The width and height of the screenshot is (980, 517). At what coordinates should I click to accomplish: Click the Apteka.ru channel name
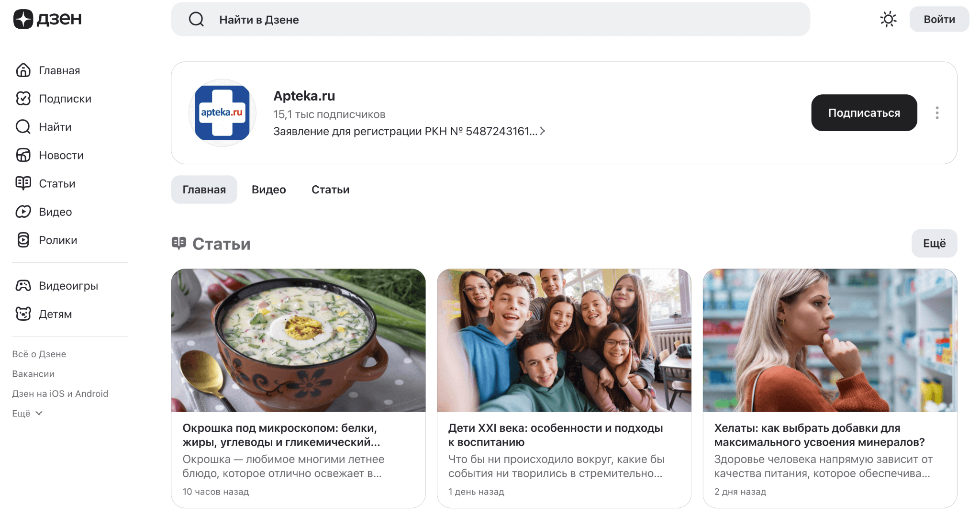point(304,96)
